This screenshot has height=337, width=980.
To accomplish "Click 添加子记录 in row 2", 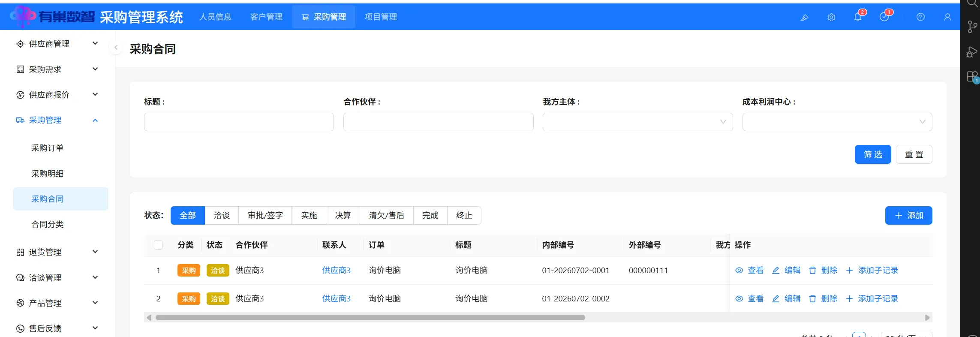I will coord(872,299).
